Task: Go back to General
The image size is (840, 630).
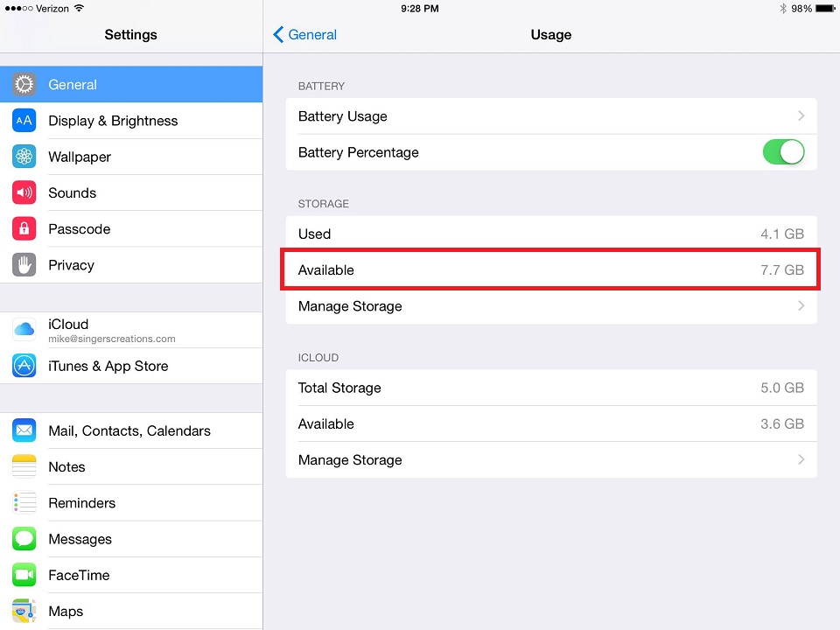Action: coord(304,34)
